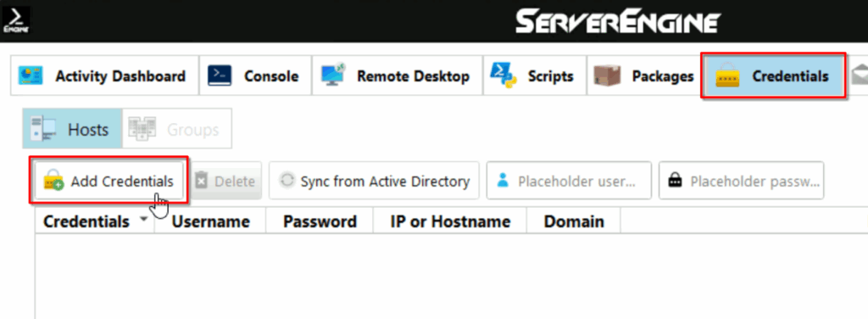Click the Scripts PowerShell-Python icon
Viewport: 868px width, 319px height.
click(504, 76)
